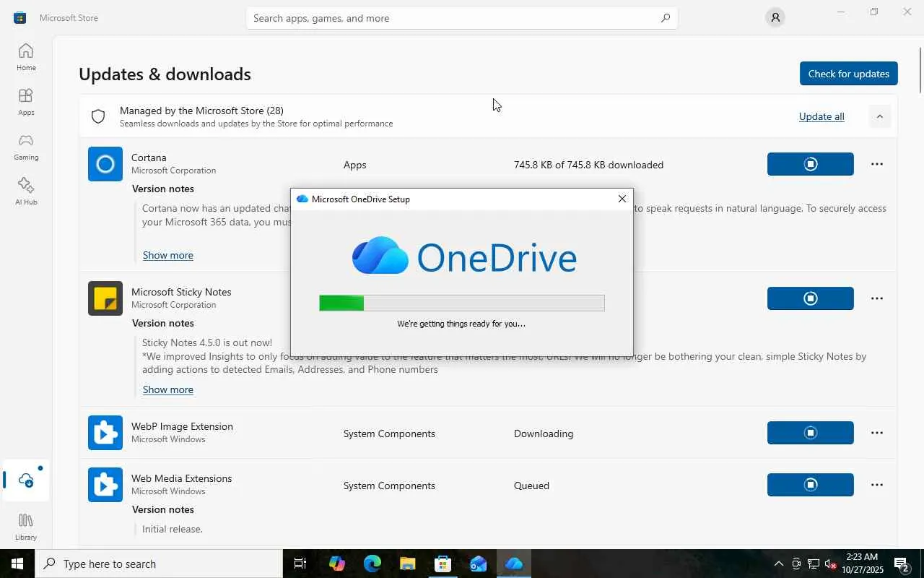Open Task View on the taskbar
The image size is (924, 578).
300,564
